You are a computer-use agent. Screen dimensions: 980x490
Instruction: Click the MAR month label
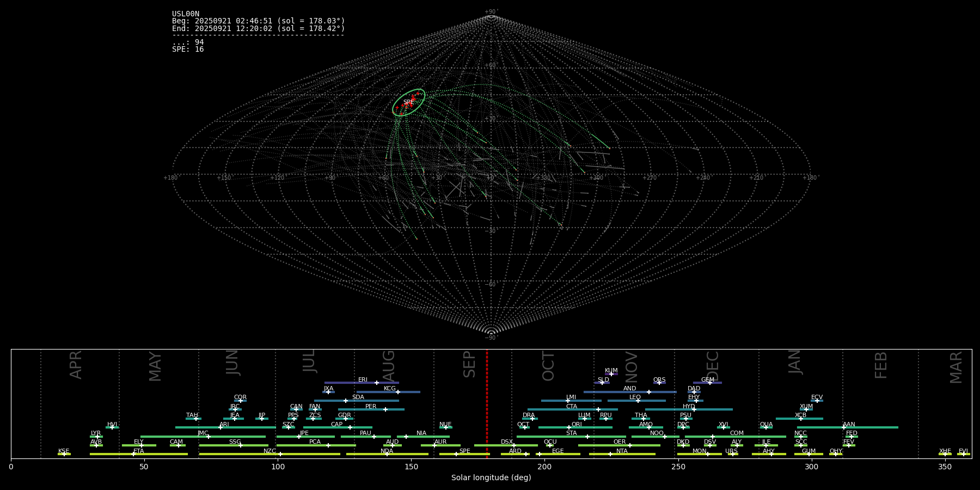coord(956,367)
